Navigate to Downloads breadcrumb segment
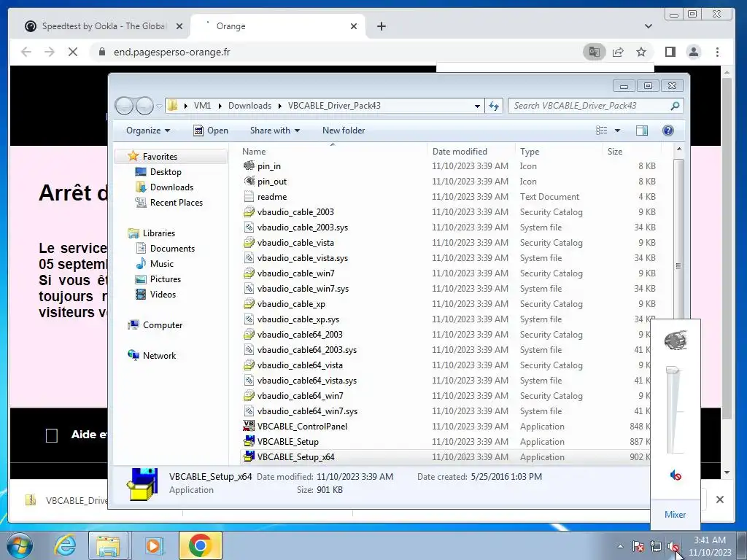This screenshot has height=560, width=747. [249, 106]
